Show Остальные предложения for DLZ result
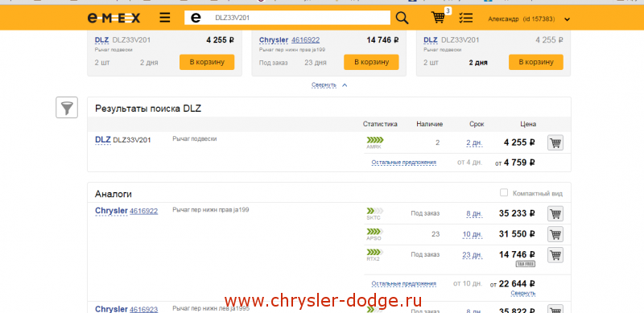644x313 pixels. tap(404, 163)
